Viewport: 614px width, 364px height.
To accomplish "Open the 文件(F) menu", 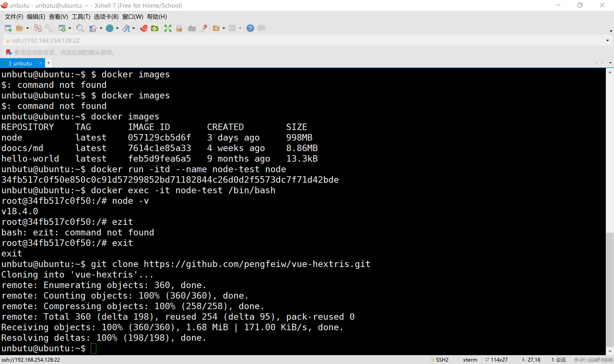I will coord(14,17).
